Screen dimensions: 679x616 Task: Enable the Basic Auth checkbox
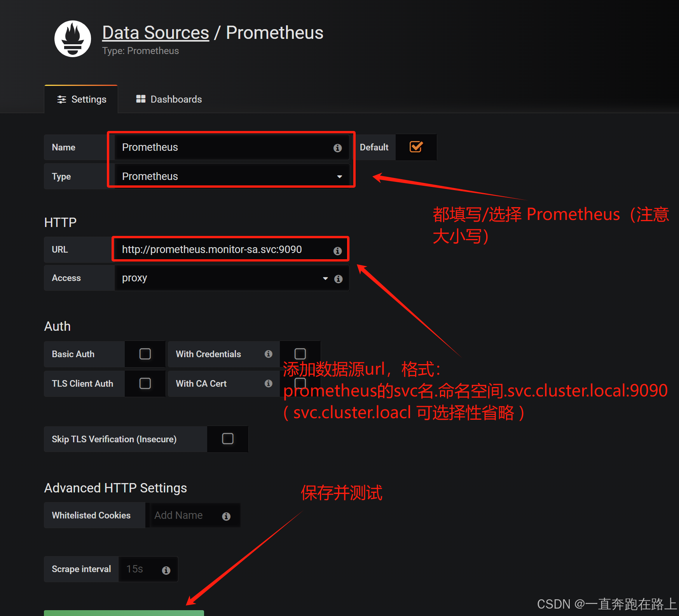pos(145,354)
